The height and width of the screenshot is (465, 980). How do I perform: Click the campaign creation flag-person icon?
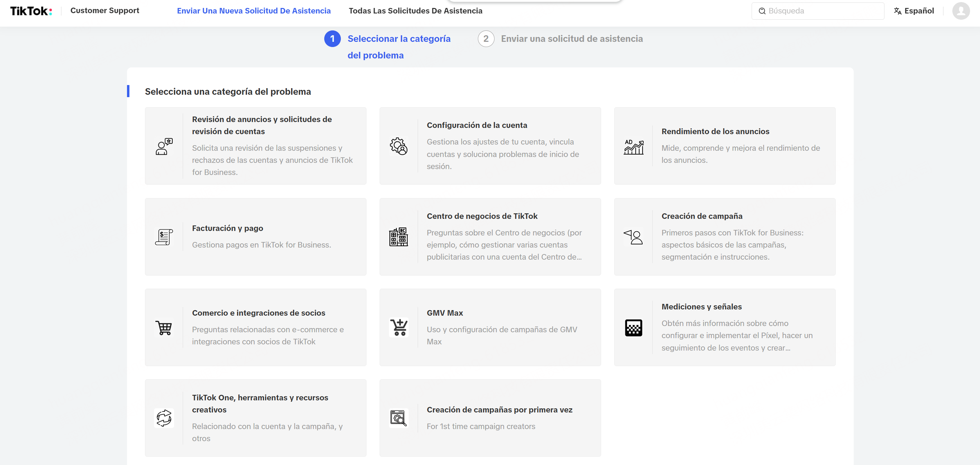click(x=633, y=237)
